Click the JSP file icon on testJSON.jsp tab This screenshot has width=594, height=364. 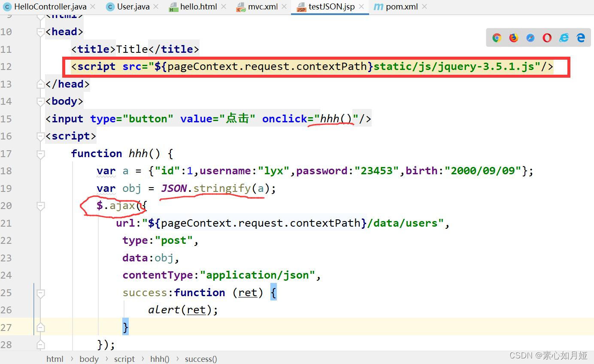[301, 6]
